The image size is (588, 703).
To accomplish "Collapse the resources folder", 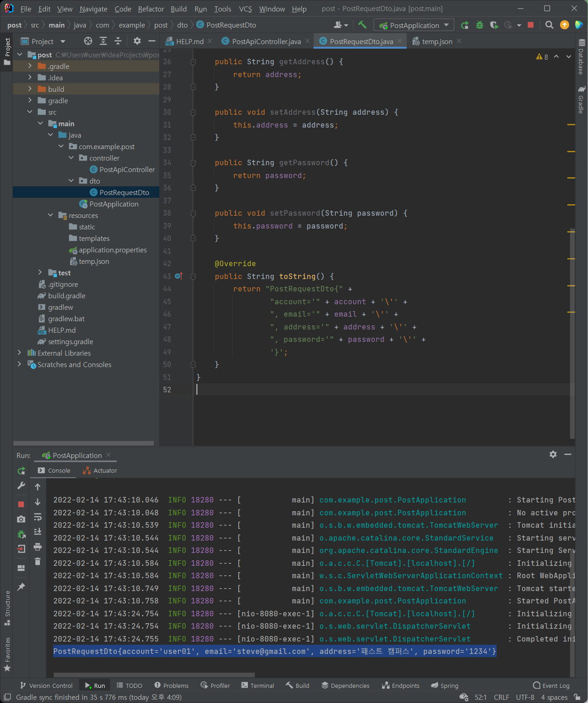I will point(50,215).
